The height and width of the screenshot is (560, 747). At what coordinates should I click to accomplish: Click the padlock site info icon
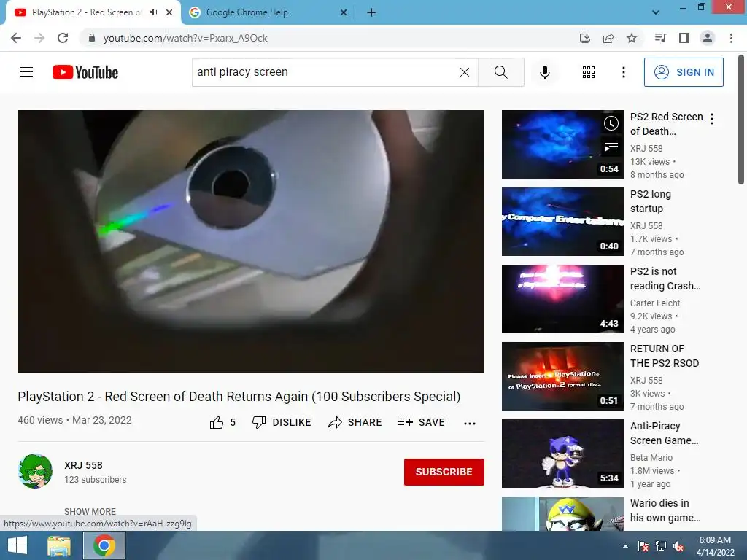[92, 38]
